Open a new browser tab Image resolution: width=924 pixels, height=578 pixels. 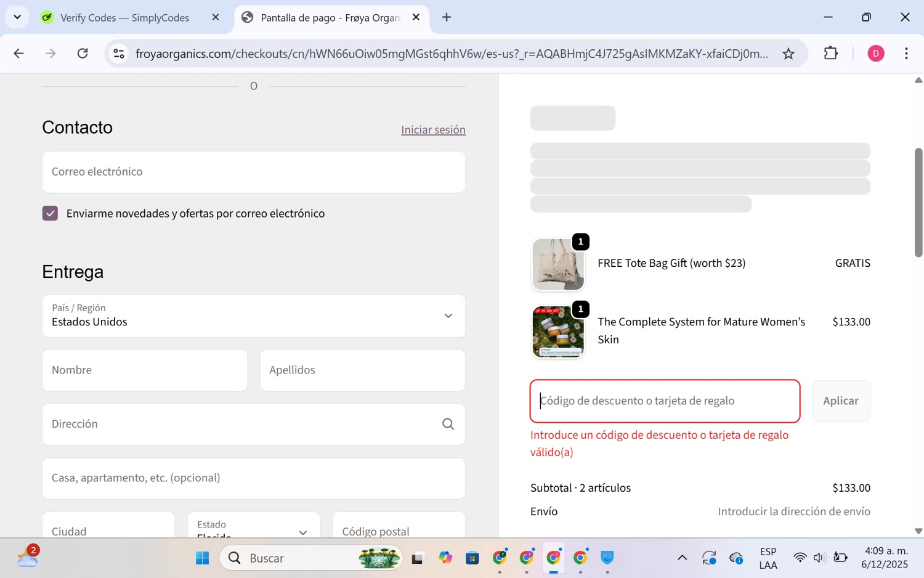pyautogui.click(x=447, y=17)
